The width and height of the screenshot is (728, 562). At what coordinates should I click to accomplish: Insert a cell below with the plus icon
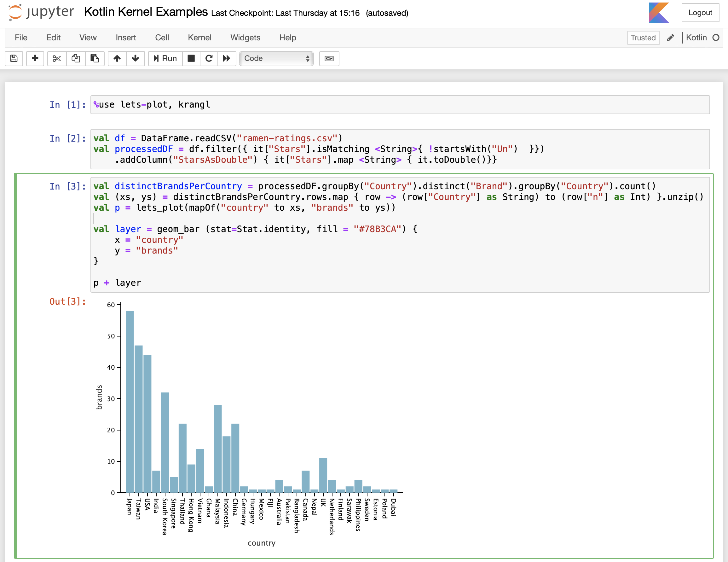coord(35,58)
